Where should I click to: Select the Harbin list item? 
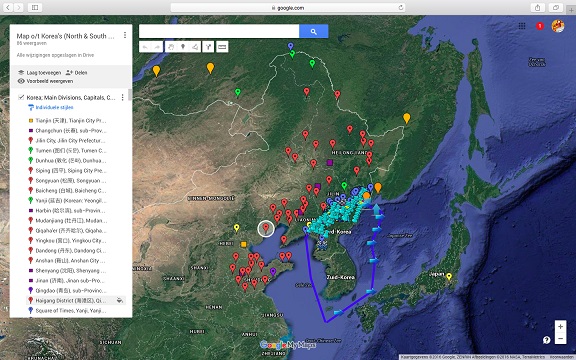point(70,210)
